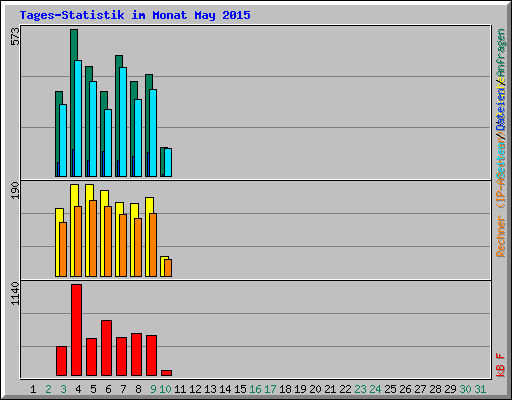Click the green "Anfragen" legend label
Screen dimensions: 512x400
[501, 51]
